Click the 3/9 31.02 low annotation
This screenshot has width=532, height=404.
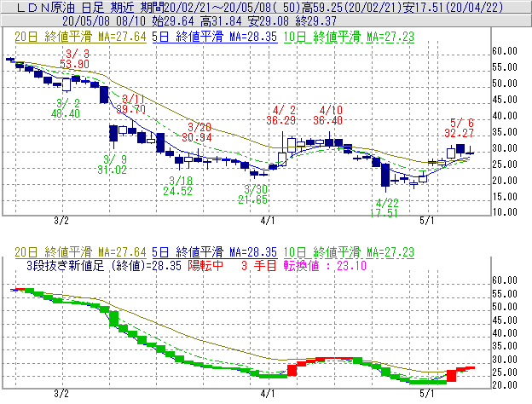(x=113, y=164)
